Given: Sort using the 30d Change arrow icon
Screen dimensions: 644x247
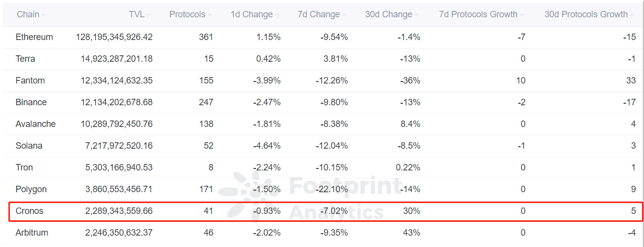Looking at the screenshot, I should (417, 15).
